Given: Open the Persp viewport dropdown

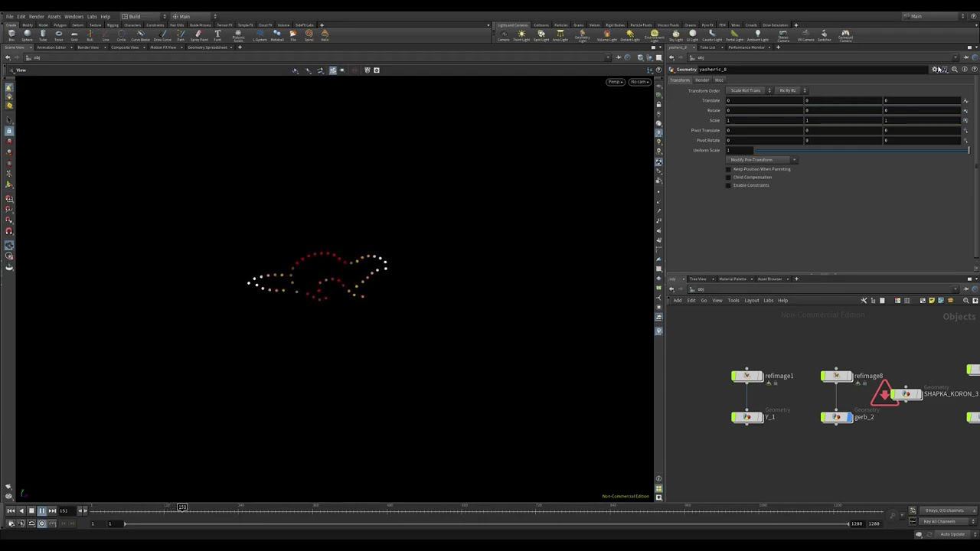Looking at the screenshot, I should click(616, 82).
